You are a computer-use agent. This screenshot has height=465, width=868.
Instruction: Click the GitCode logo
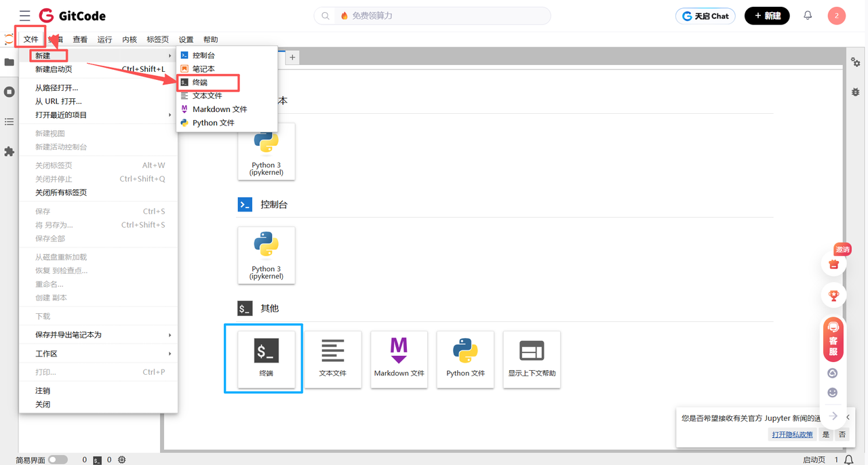(x=72, y=16)
